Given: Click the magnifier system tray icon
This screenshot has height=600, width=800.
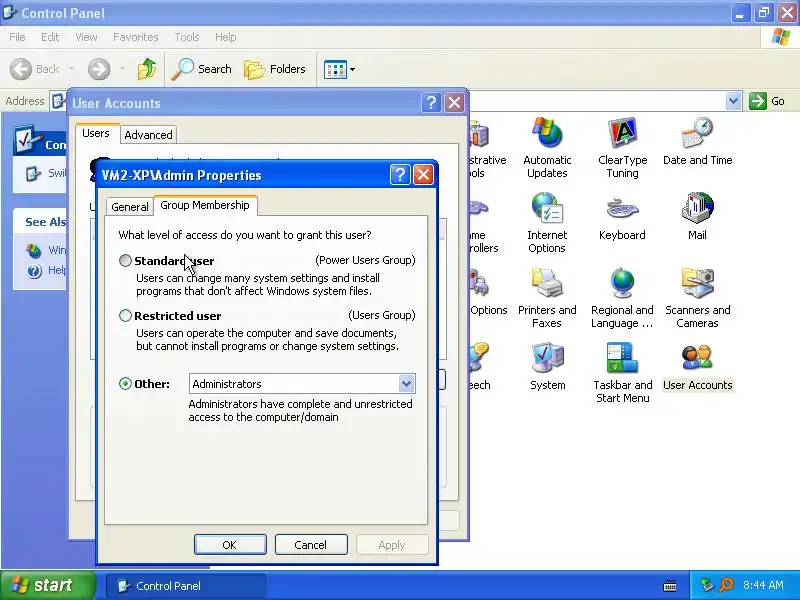Looking at the screenshot, I should 726,585.
